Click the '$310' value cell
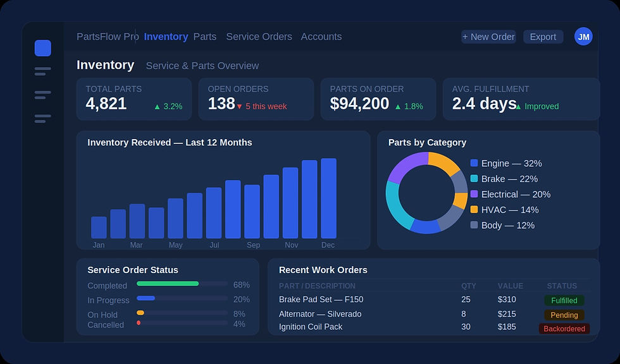The image size is (620, 364). tap(507, 300)
